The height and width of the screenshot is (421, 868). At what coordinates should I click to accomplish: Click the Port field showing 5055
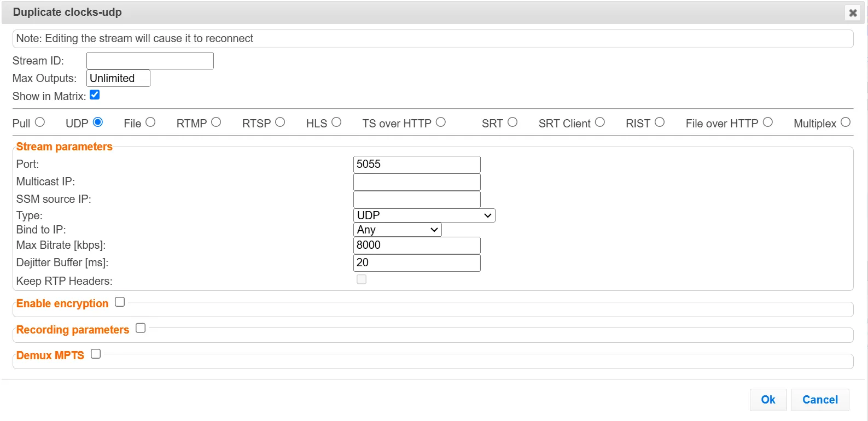point(417,165)
